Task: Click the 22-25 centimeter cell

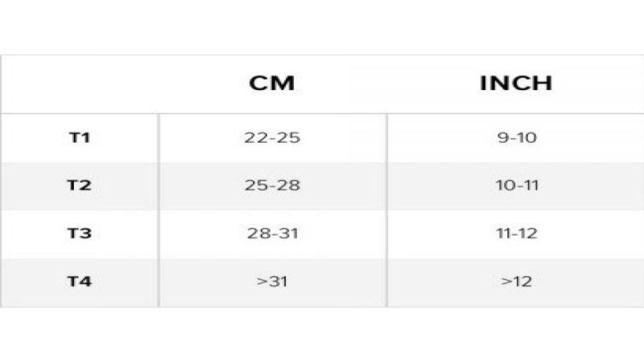Action: [272, 138]
